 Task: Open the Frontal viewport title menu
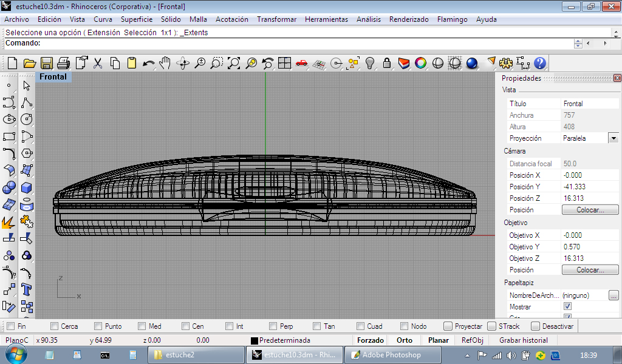[53, 77]
